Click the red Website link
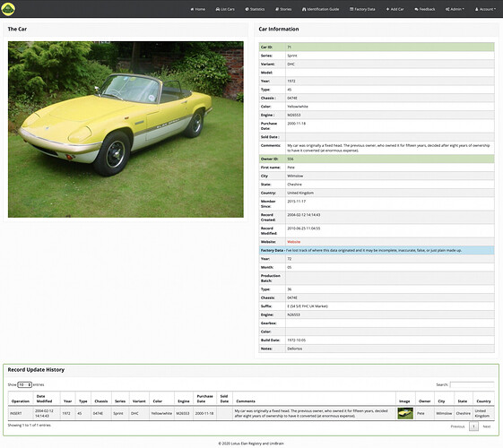 point(294,242)
